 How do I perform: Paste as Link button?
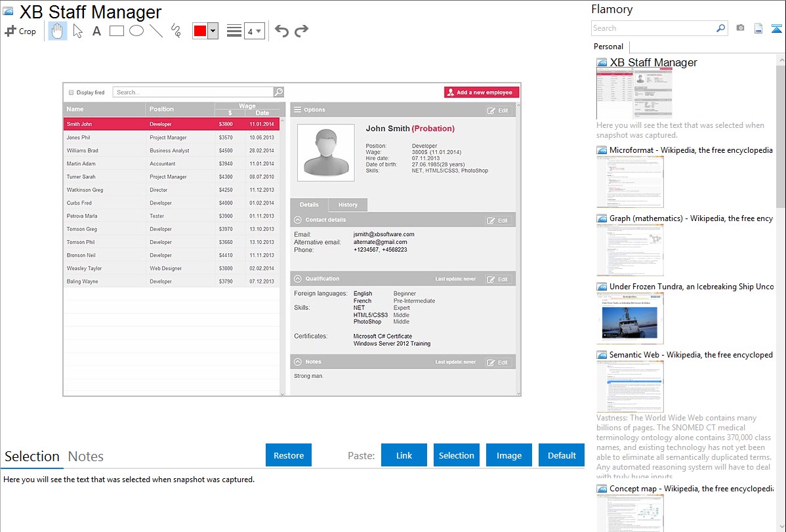click(x=404, y=455)
